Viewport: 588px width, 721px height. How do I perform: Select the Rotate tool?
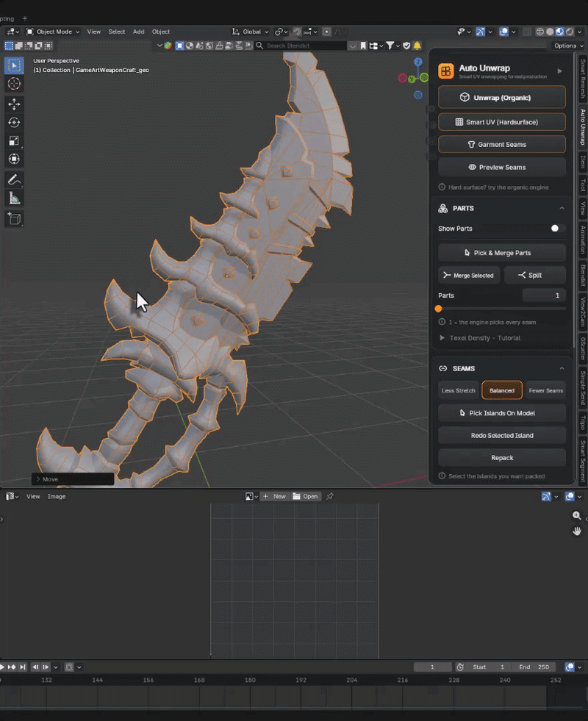click(x=14, y=122)
